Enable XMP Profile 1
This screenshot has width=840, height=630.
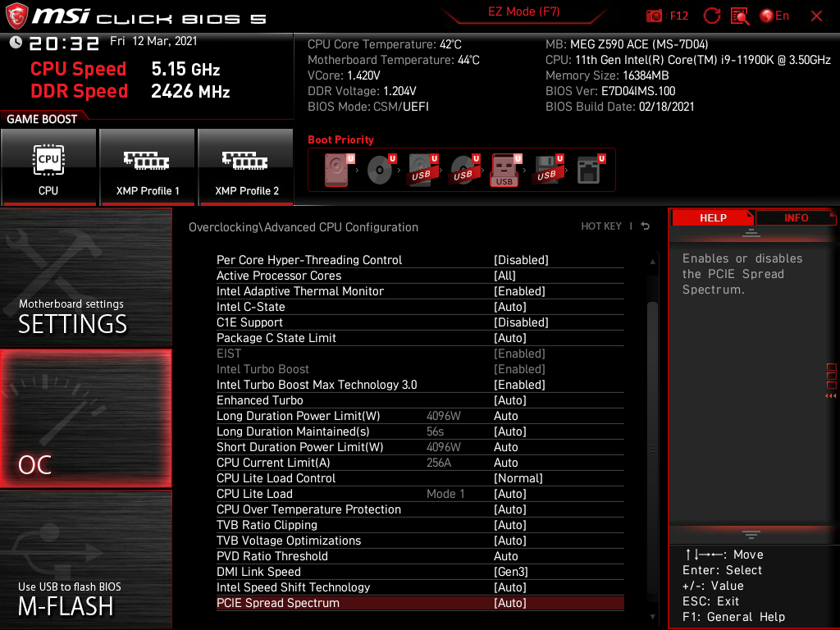(148, 167)
